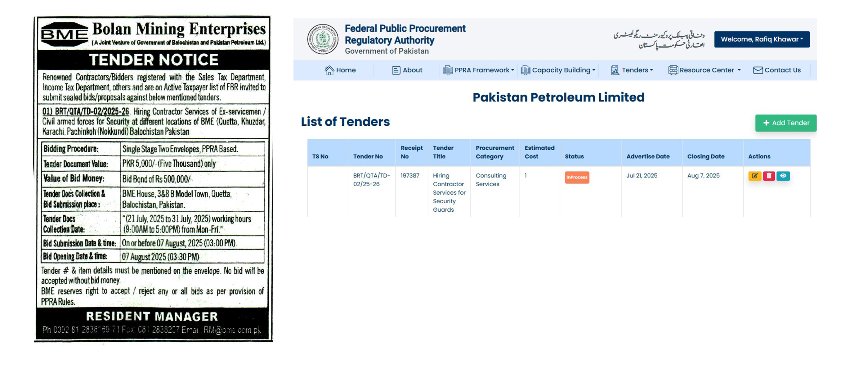Open the Welcome, Rafiq Khawar user menu
The width and height of the screenshot is (868, 369).
pyautogui.click(x=762, y=39)
